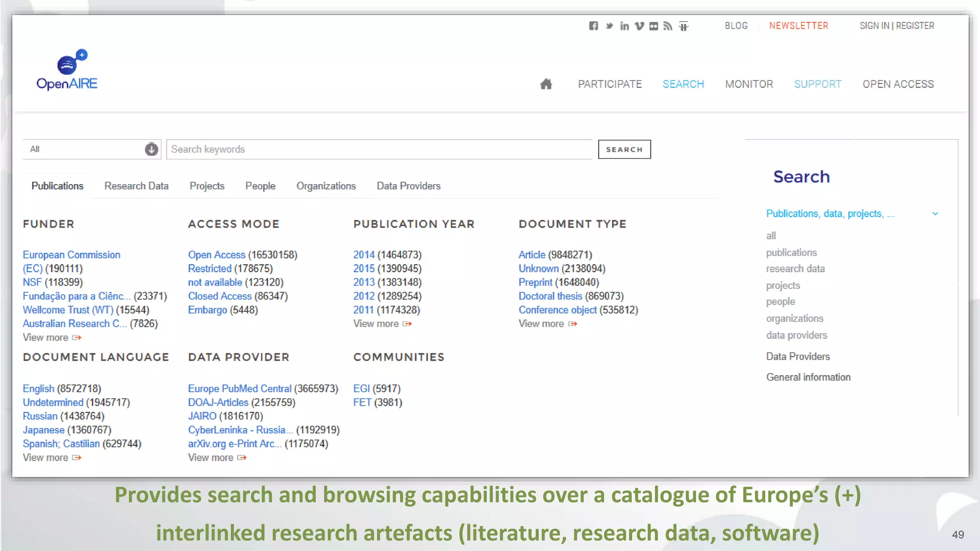Go to home via house icon
The image size is (980, 551).
(546, 84)
